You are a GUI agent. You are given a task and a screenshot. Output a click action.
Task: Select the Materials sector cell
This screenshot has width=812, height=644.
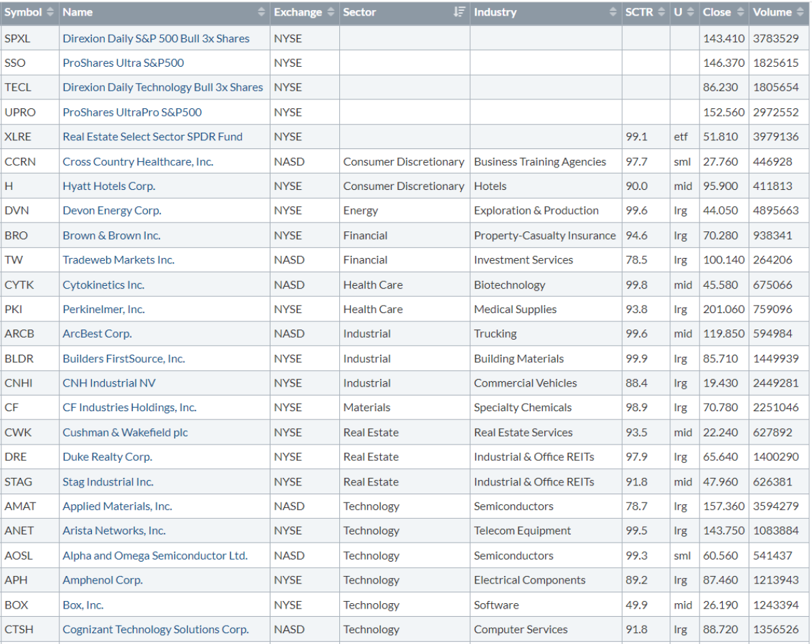[405, 407]
